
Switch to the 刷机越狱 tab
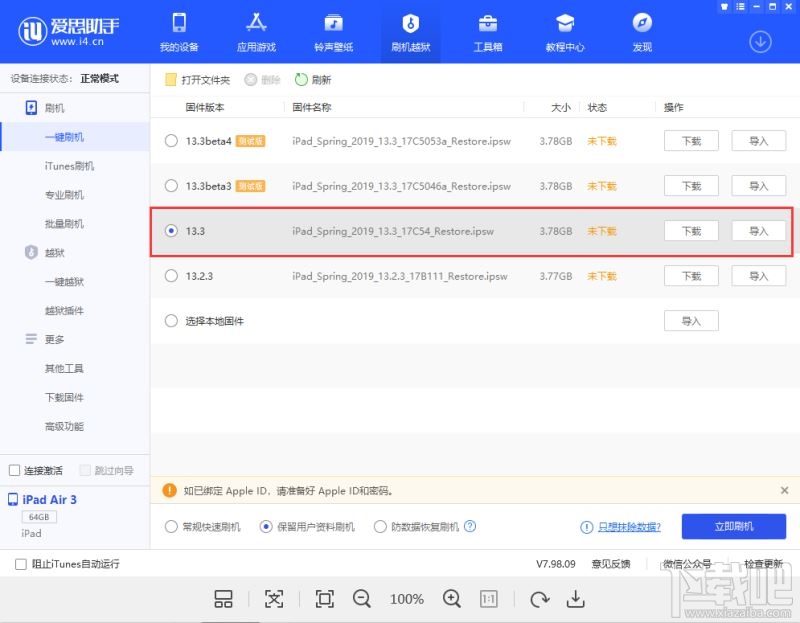pyautogui.click(x=411, y=32)
